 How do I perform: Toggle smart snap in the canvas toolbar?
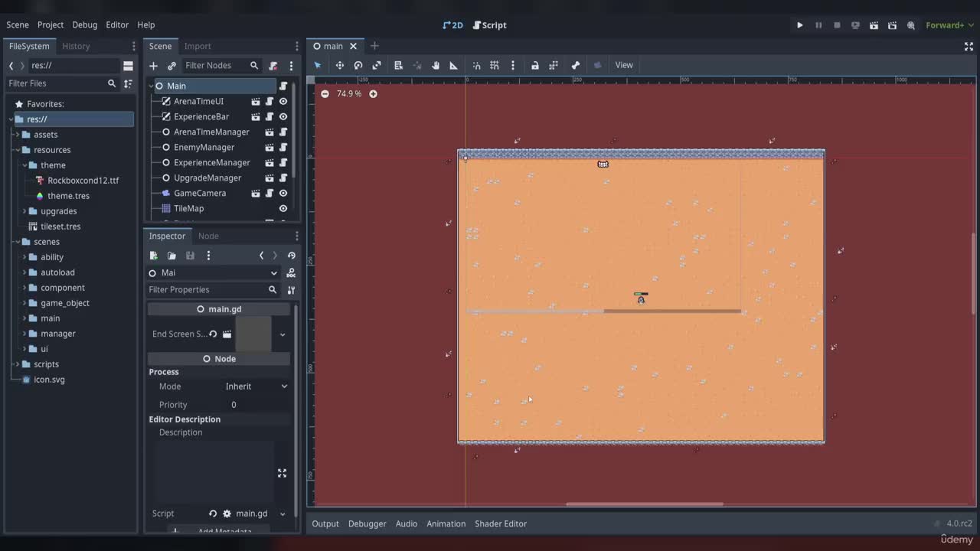tap(476, 65)
